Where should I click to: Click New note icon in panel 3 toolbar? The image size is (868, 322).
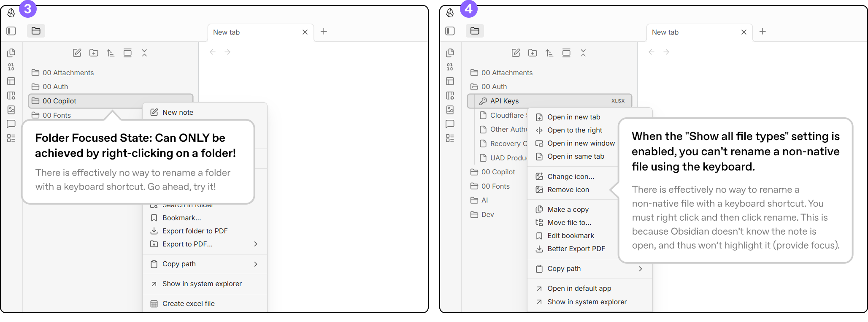77,53
